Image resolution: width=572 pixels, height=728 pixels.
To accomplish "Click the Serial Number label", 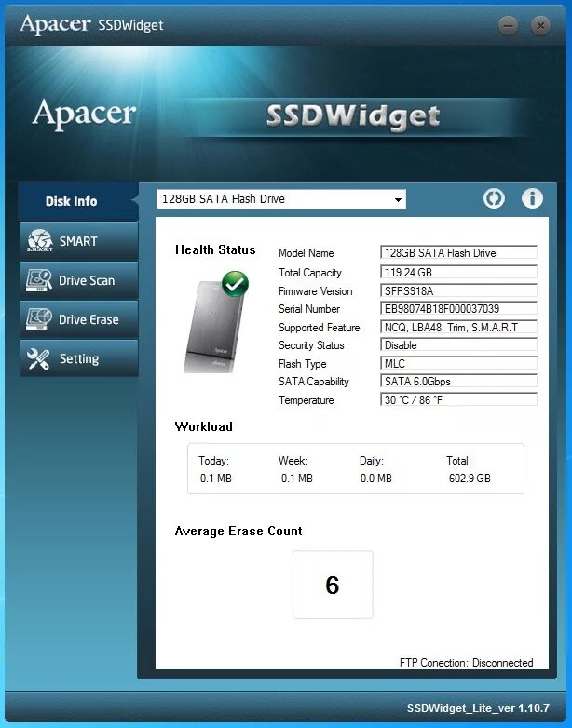I will (309, 309).
